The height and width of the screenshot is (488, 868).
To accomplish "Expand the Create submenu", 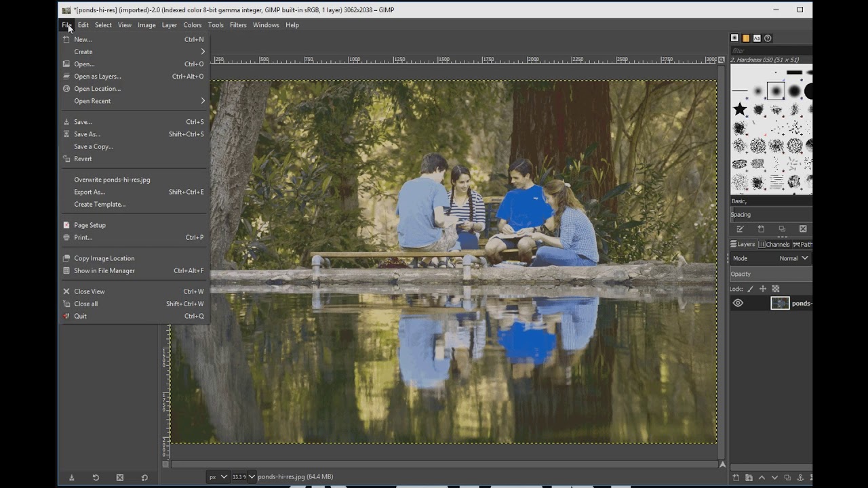I will (134, 52).
